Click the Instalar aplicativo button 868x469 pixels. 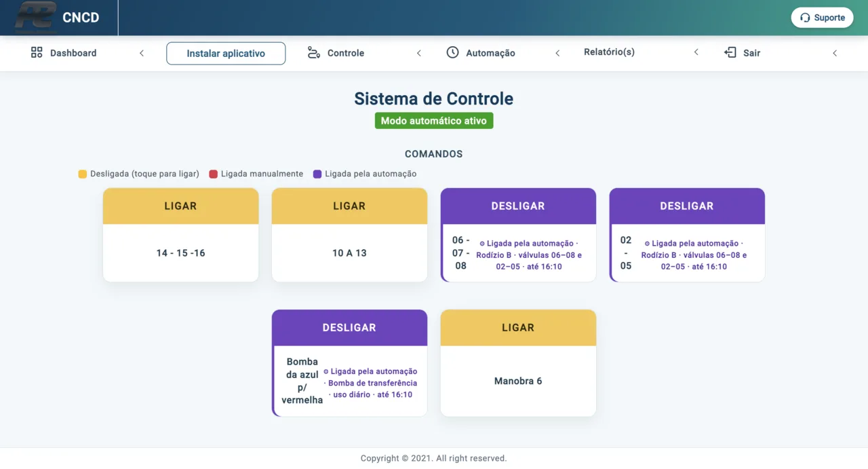(x=226, y=53)
